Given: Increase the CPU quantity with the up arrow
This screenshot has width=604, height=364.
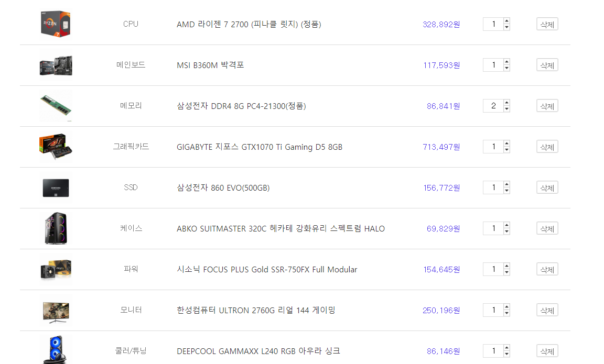Looking at the screenshot, I should [506, 21].
